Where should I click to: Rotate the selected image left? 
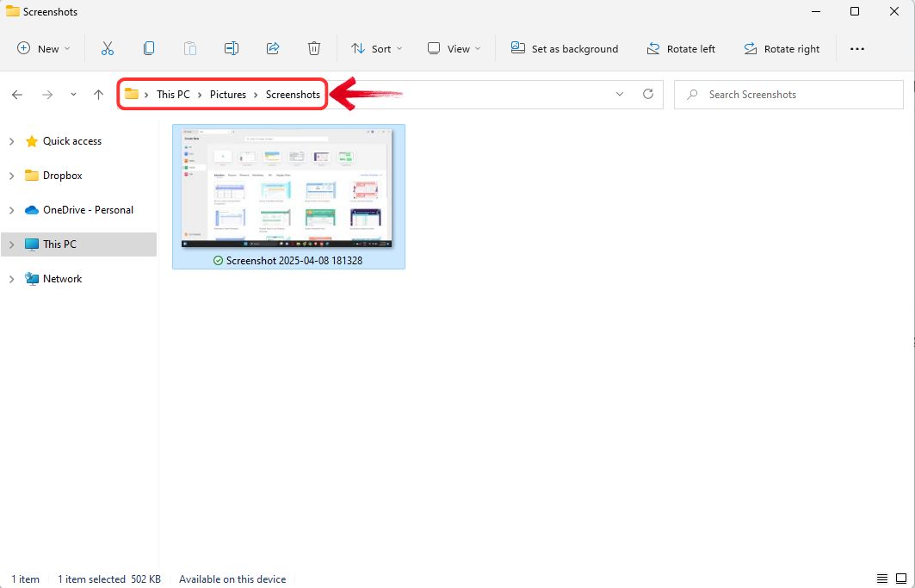click(x=681, y=48)
